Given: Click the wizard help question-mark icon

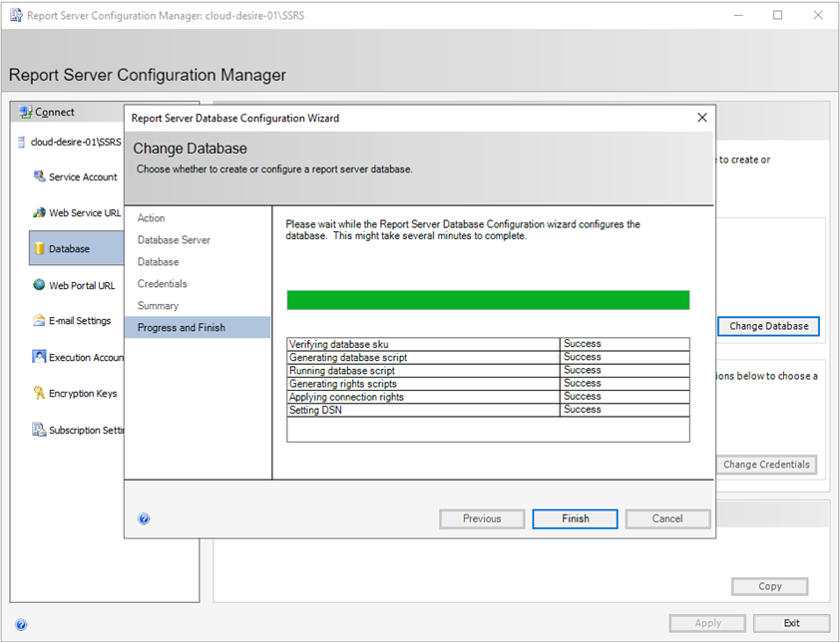Looking at the screenshot, I should [x=144, y=518].
